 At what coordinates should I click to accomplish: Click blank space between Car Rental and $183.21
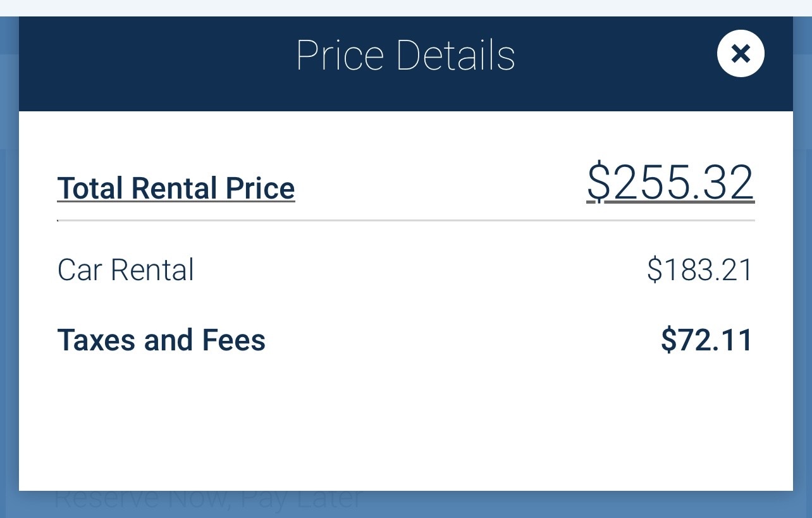point(417,270)
